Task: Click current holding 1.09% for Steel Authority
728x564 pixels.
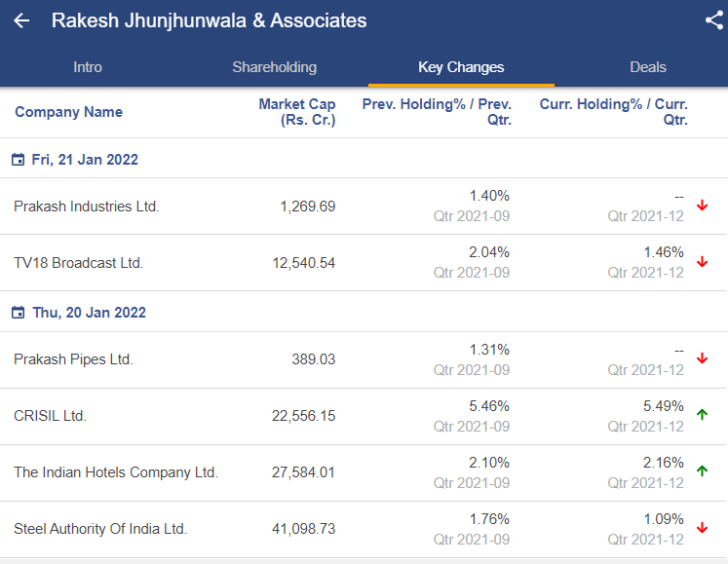Action: tap(664, 519)
